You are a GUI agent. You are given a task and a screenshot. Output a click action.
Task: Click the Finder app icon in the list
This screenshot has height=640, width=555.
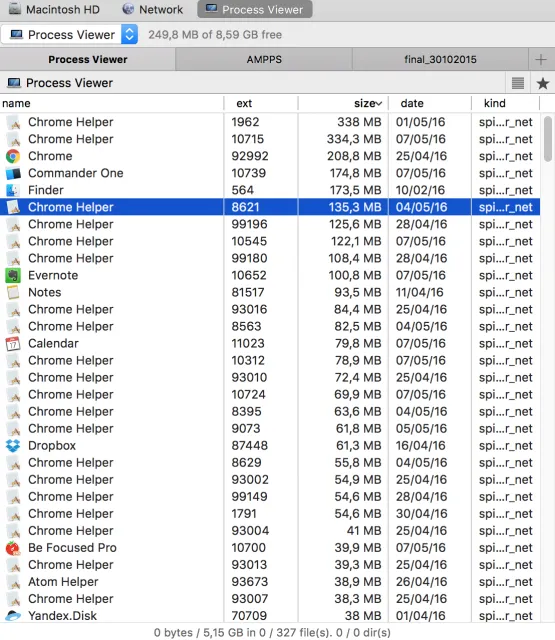pos(13,190)
